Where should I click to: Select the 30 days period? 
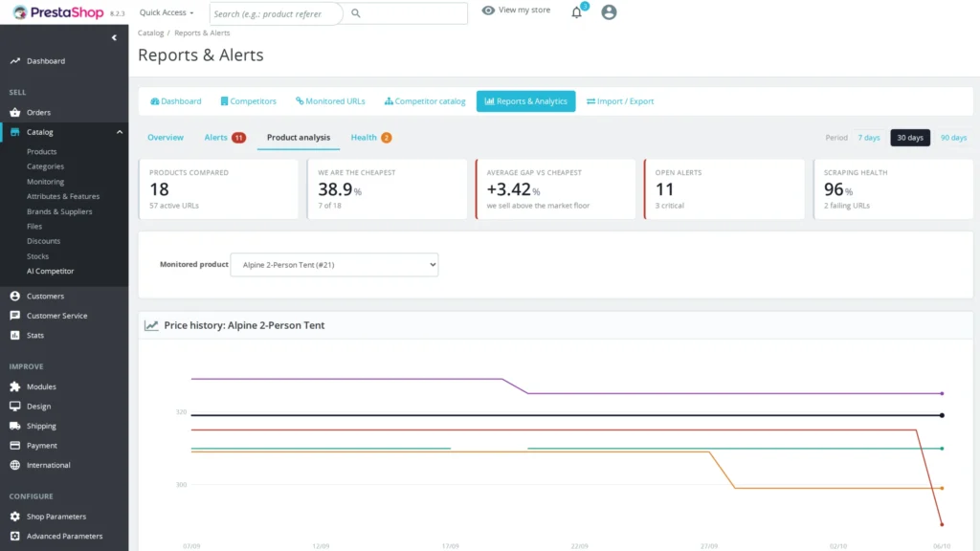[x=910, y=138]
